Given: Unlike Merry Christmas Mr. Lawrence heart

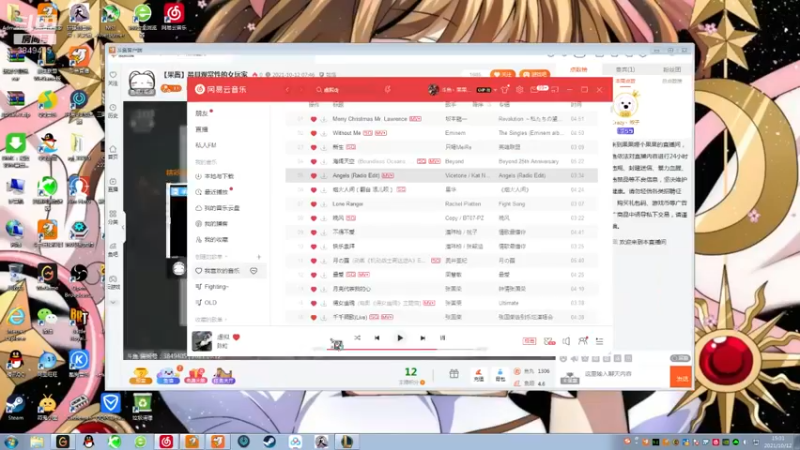Looking at the screenshot, I should [313, 119].
